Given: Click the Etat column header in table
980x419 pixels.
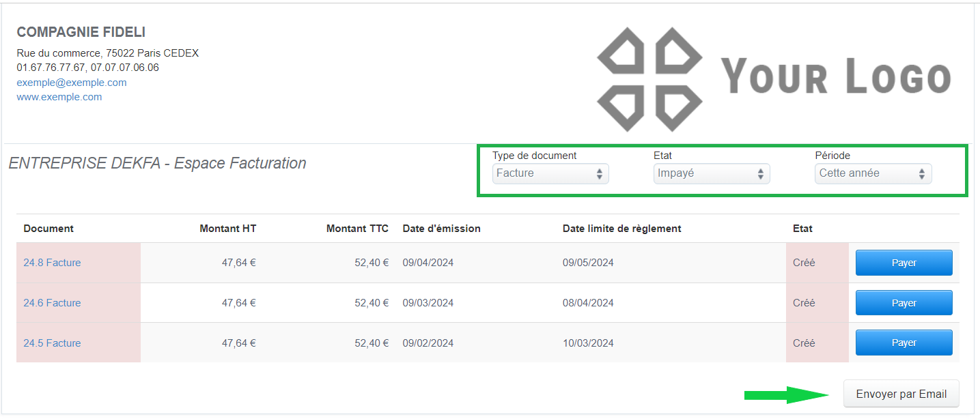Looking at the screenshot, I should [802, 229].
